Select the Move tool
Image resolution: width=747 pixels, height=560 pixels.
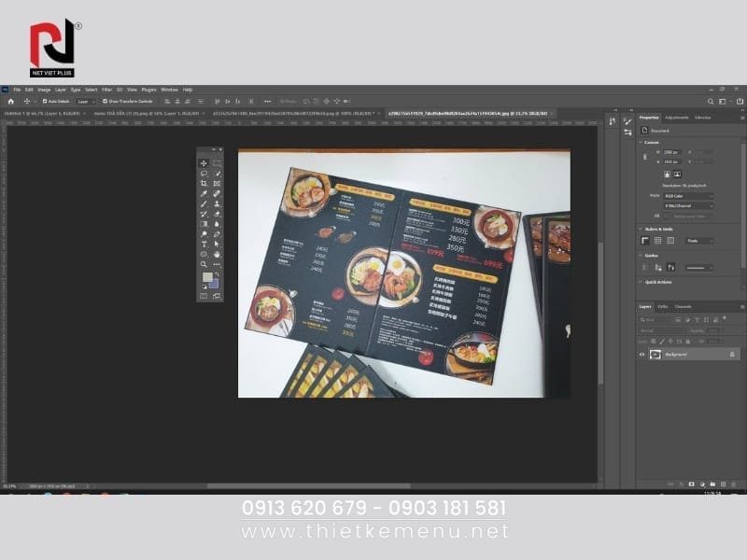tap(204, 163)
